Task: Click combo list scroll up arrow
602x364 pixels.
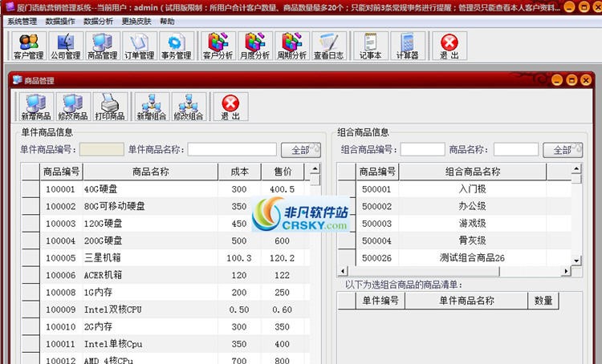Action: [x=576, y=168]
